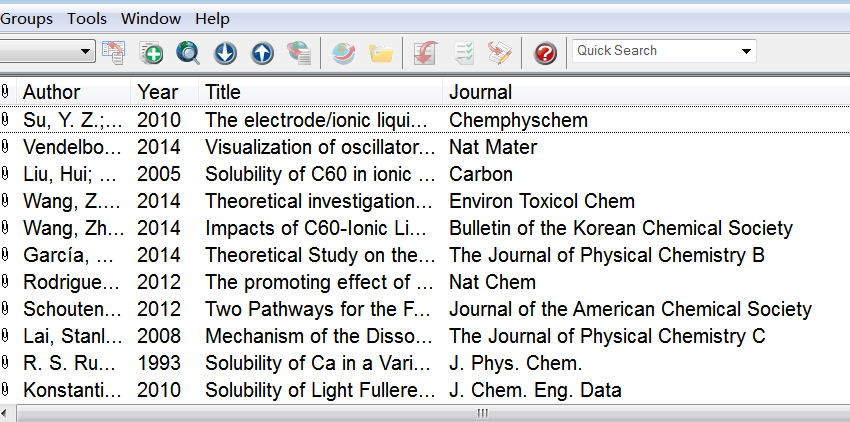The image size is (850, 422).
Task: Select the Nat Mater reference by Vendelbo
Action: click(300, 147)
